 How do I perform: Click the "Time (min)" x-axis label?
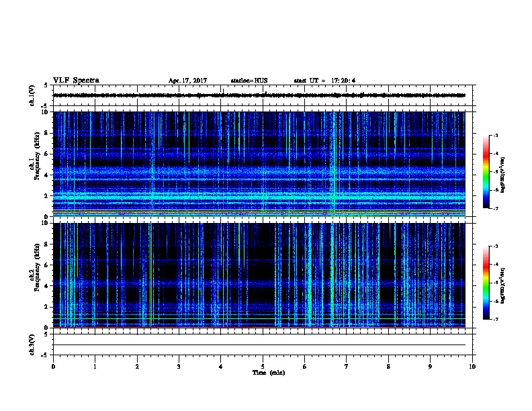[269, 373]
